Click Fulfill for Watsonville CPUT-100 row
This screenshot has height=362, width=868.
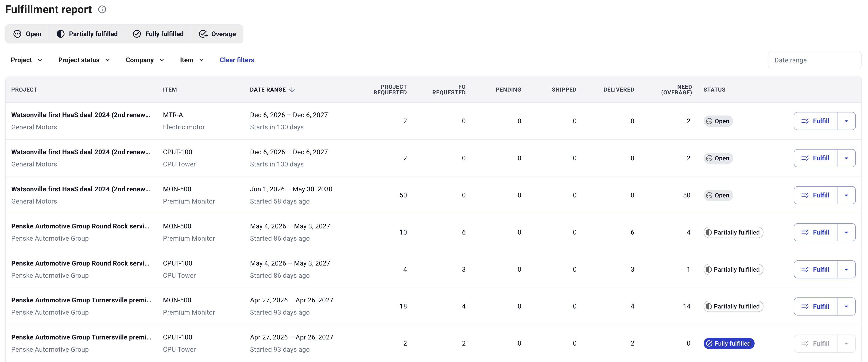point(815,158)
